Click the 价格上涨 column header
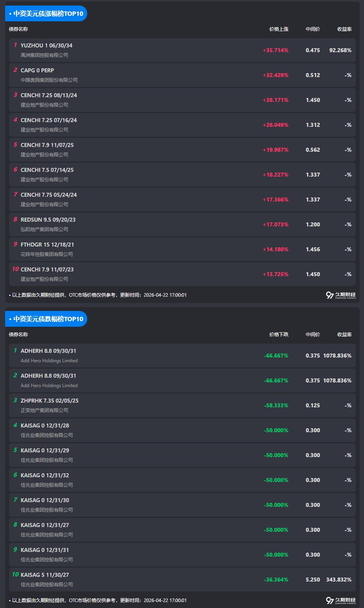Viewport: 364px width, 608px height. pos(279,29)
